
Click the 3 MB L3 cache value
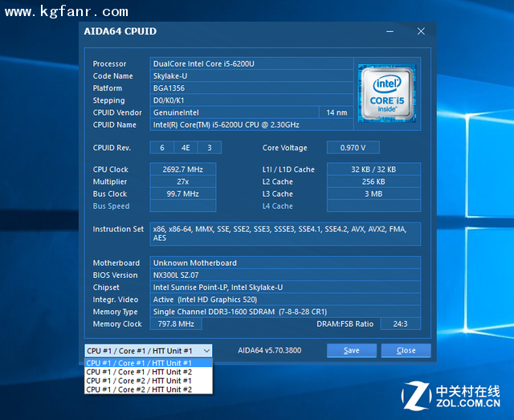(x=373, y=194)
